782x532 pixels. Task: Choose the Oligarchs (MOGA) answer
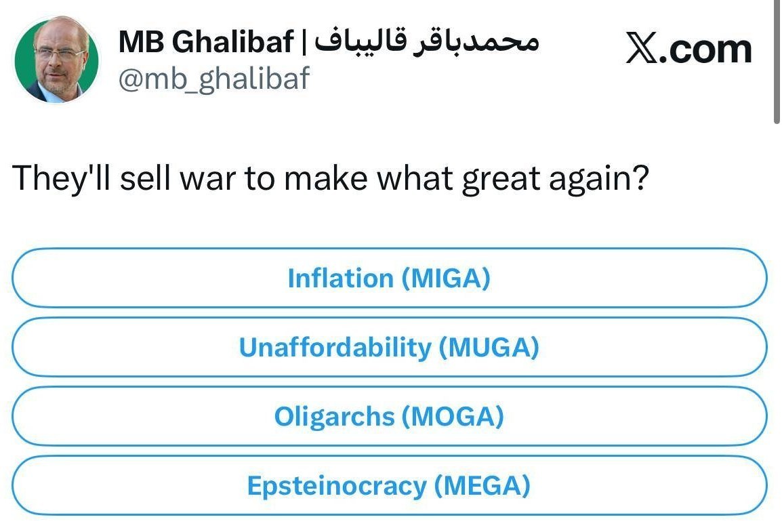pyautogui.click(x=390, y=416)
